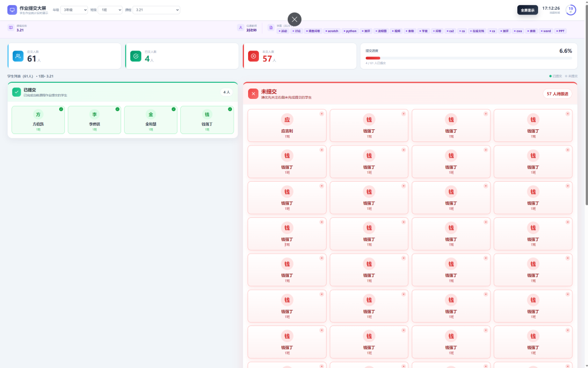Open the 班级 class dropdown
Image resolution: width=588 pixels, height=368 pixels.
pyautogui.click(x=110, y=10)
